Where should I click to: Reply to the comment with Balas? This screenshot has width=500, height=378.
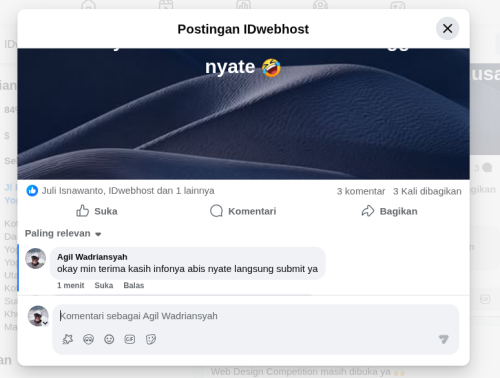pyautogui.click(x=134, y=285)
